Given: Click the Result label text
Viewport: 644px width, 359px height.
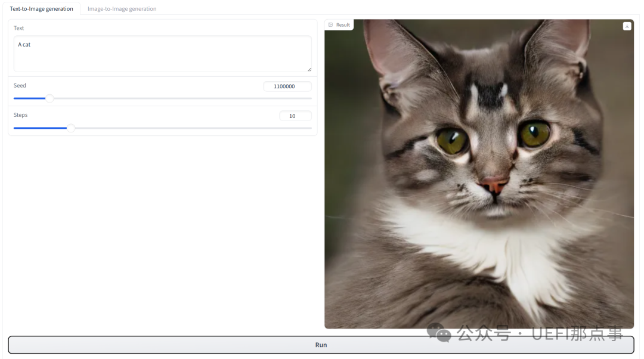Looking at the screenshot, I should [343, 25].
